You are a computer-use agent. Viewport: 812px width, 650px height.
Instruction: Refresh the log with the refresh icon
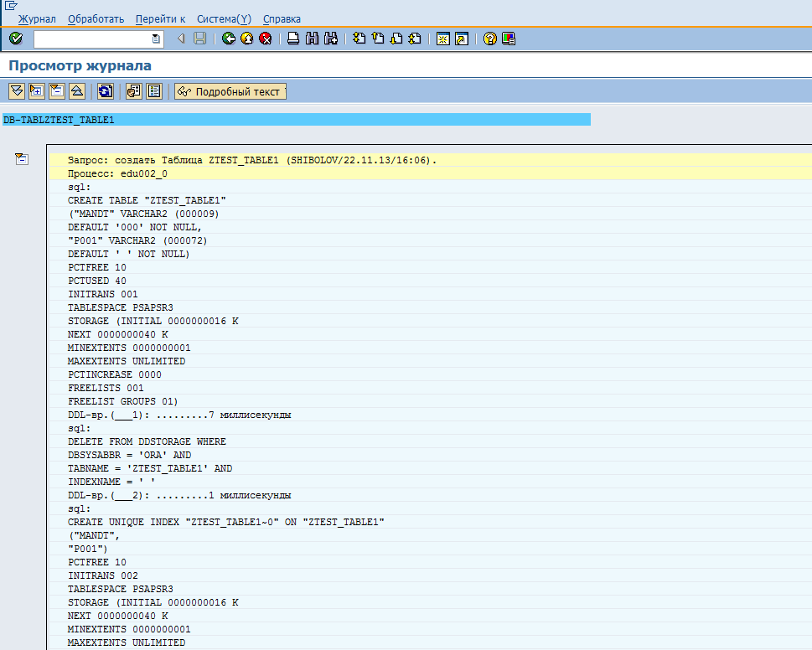tap(106, 91)
